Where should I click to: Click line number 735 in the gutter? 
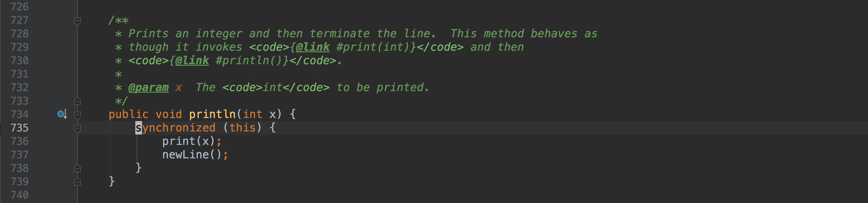(x=20, y=128)
